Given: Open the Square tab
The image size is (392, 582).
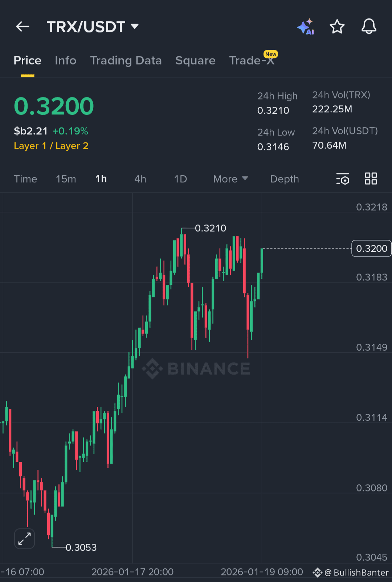Looking at the screenshot, I should (x=195, y=61).
